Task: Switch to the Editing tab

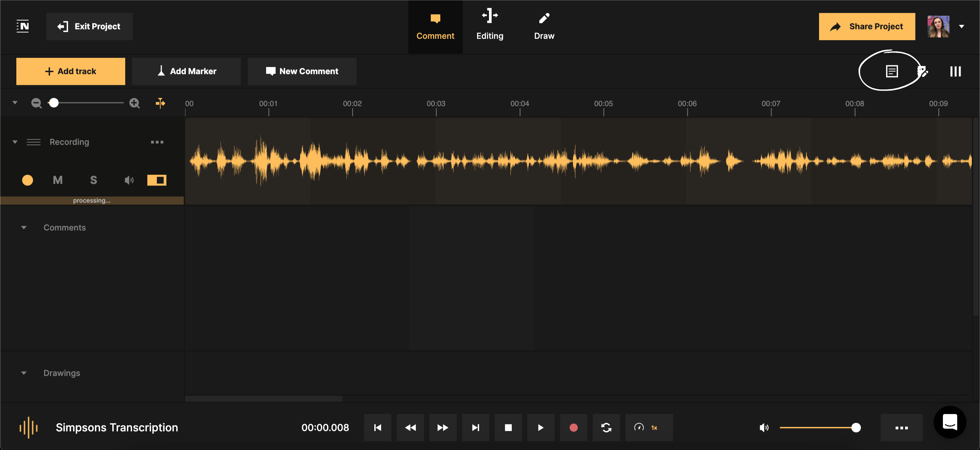Action: click(x=490, y=26)
